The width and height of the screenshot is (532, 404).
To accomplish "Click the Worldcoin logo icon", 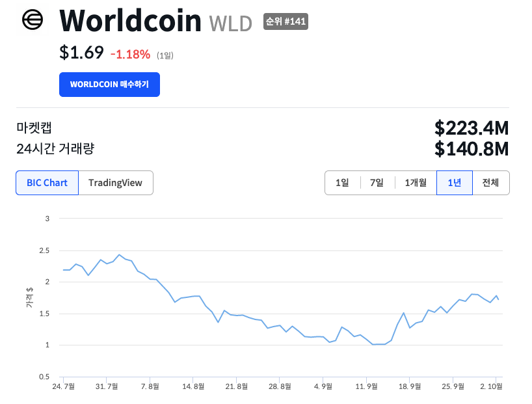I will click(x=32, y=21).
